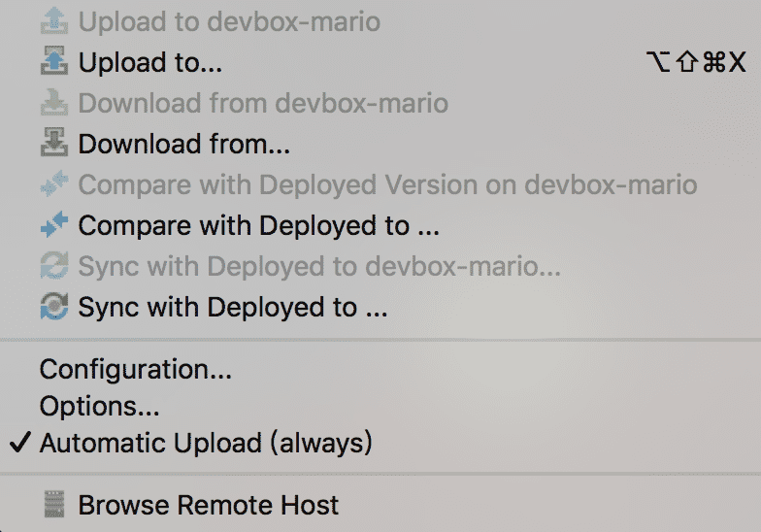This screenshot has width=761, height=532.
Task: Click the server icon beside Browse Remote Host
Action: coord(54,504)
